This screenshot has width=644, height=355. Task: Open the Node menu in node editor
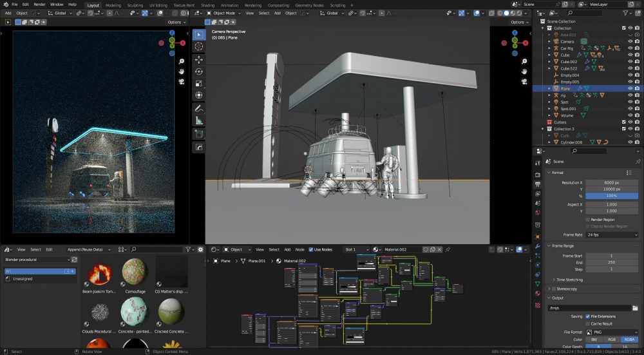tap(300, 249)
